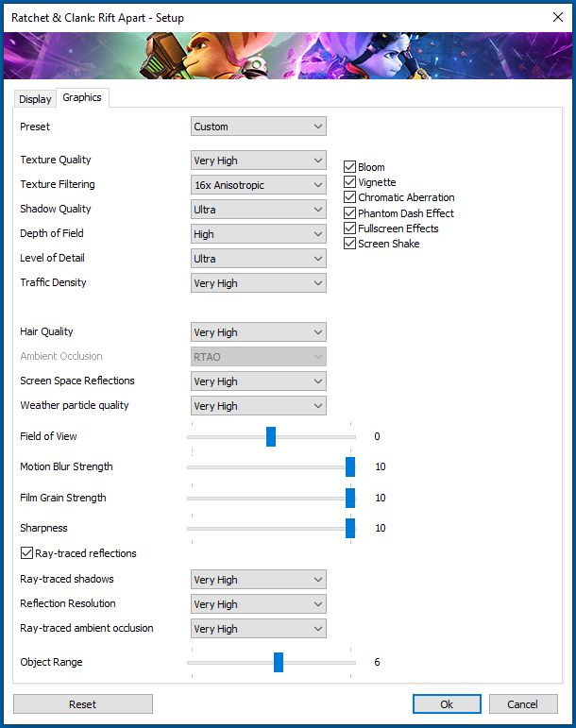The width and height of the screenshot is (576, 728).
Task: Click the Film Grain Strength value 10
Action: click(381, 498)
